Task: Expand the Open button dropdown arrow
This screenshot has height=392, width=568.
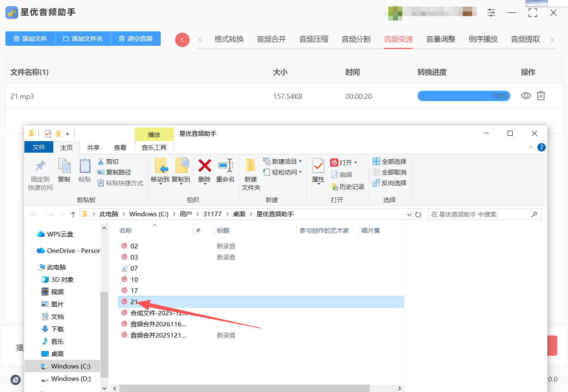Action: click(x=356, y=163)
